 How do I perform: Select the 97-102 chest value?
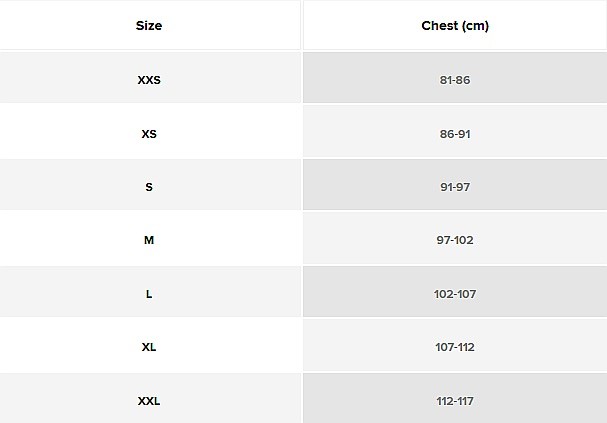[455, 240]
